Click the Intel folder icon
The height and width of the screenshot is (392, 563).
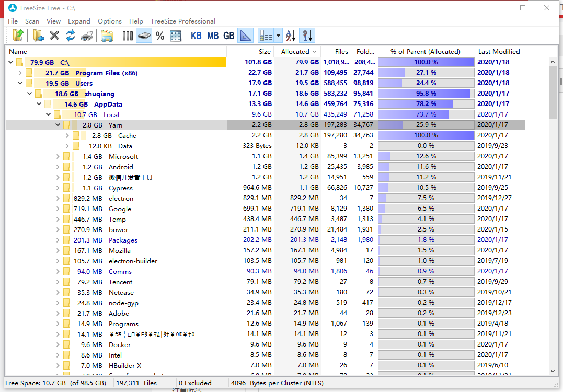coord(66,355)
